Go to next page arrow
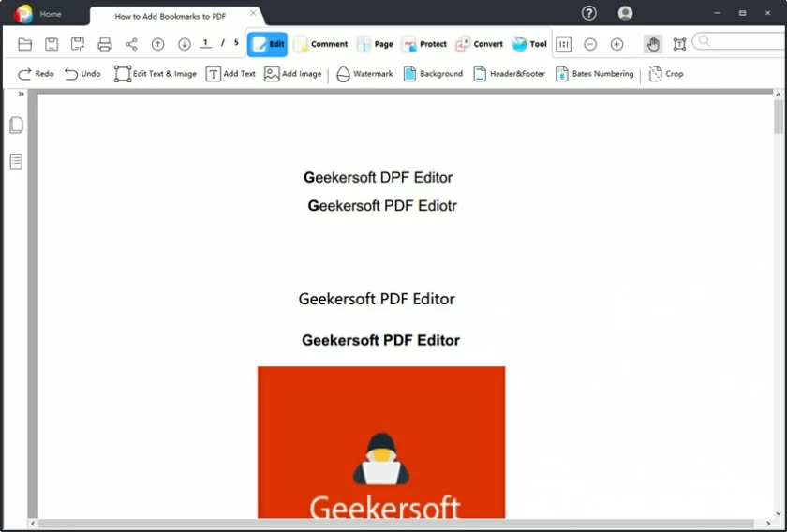 (185, 44)
